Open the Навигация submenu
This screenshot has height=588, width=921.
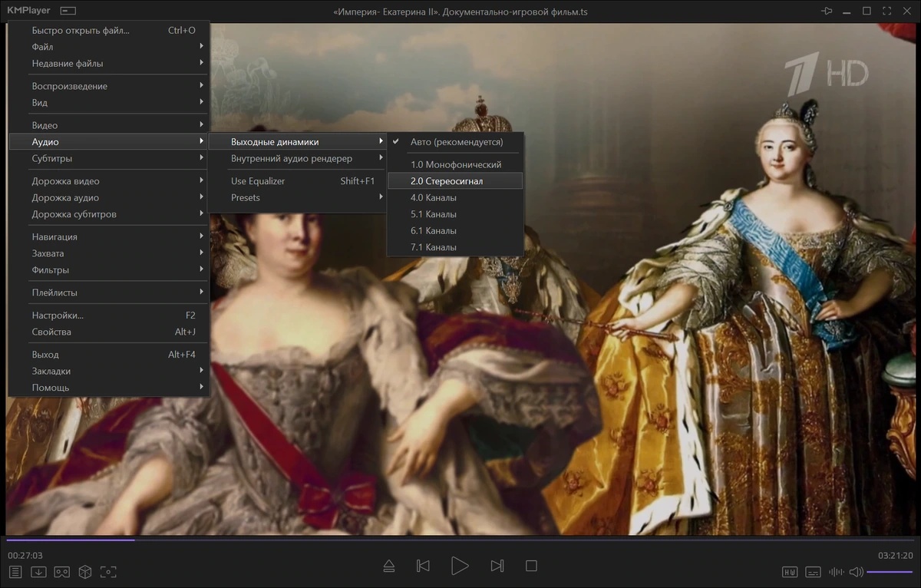pyautogui.click(x=108, y=236)
